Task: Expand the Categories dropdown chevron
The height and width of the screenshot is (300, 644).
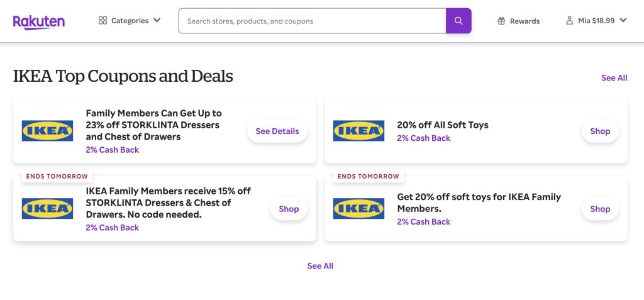Action: 157,21
